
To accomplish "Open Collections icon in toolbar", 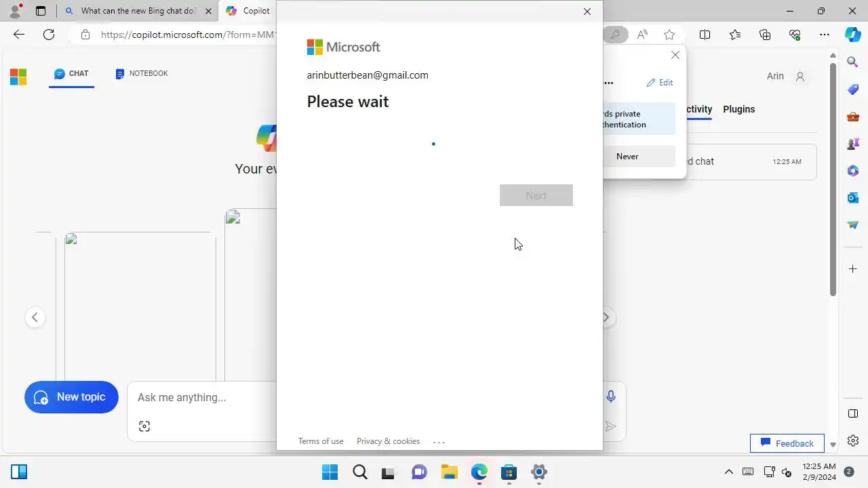I will 765,35.
